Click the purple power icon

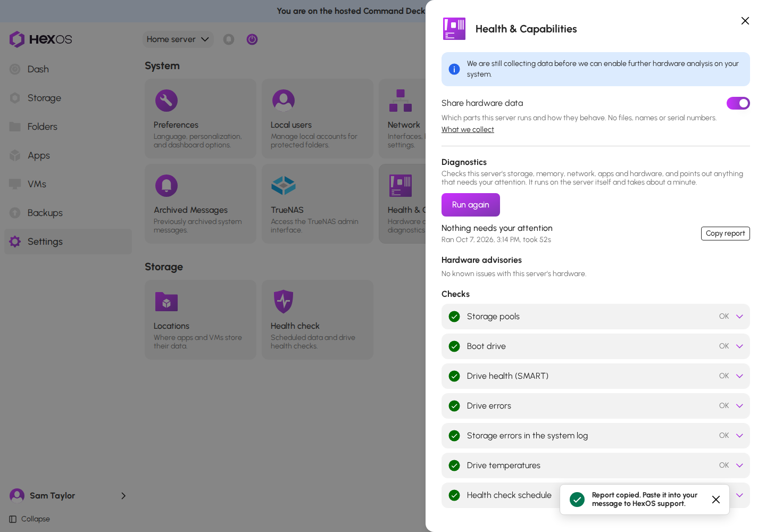(252, 39)
